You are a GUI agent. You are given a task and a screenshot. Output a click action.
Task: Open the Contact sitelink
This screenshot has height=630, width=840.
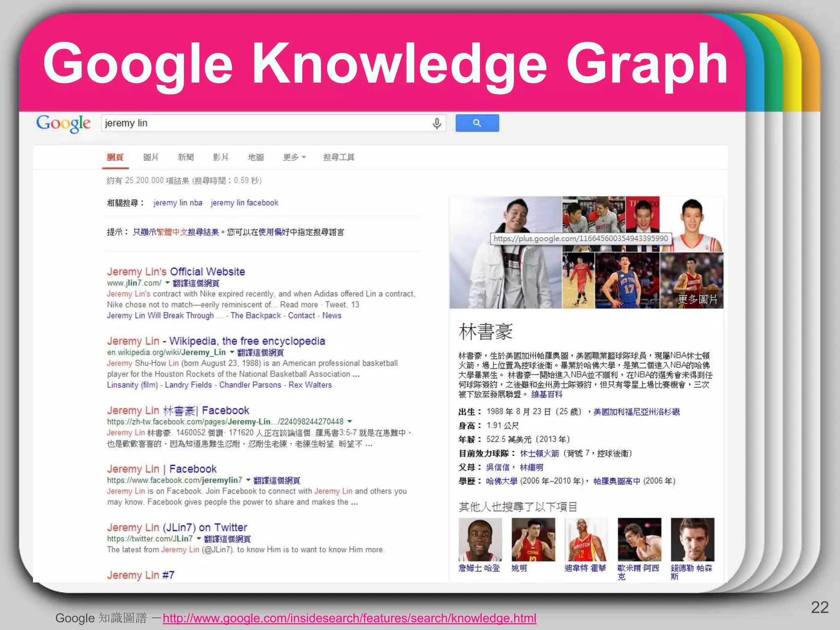click(301, 315)
